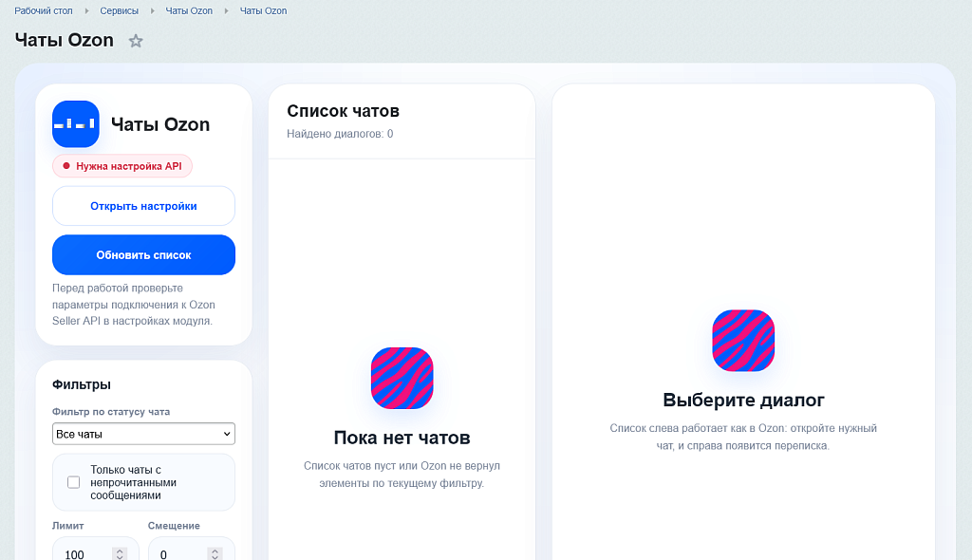Open the Все чаты status filter dropdown

coord(144,434)
